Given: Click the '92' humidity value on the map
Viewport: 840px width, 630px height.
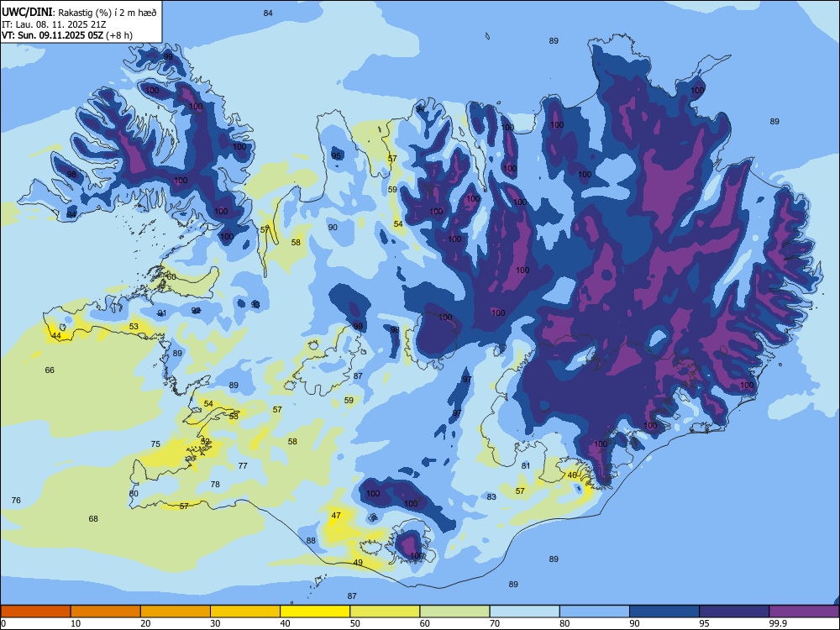Looking at the screenshot, I should pos(196,310).
